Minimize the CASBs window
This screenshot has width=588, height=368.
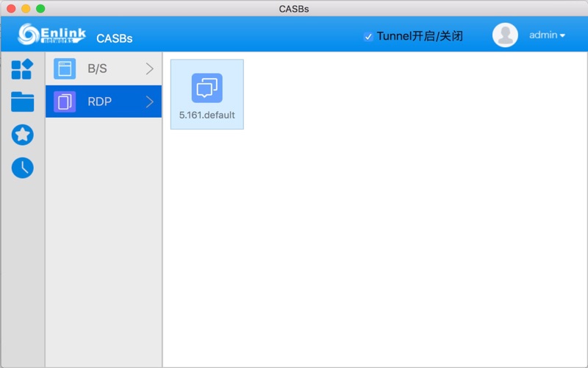pyautogui.click(x=26, y=9)
